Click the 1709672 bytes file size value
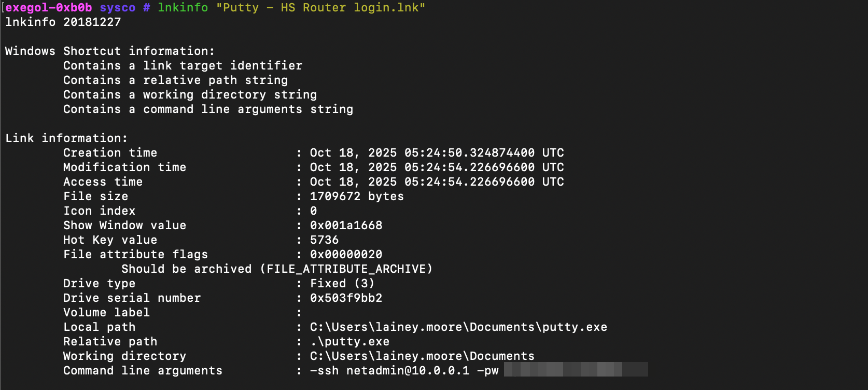 click(x=356, y=197)
